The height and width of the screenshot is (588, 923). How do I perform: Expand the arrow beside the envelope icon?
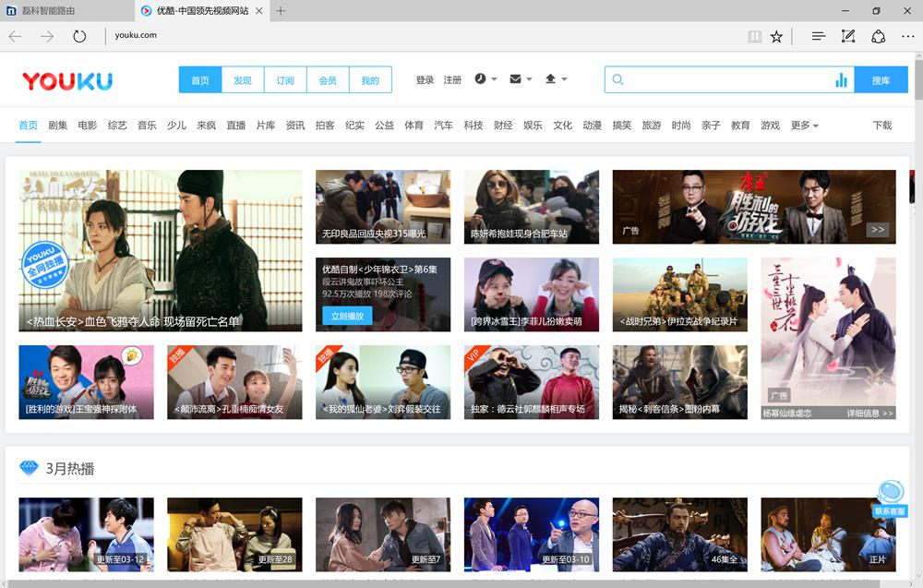point(527,79)
